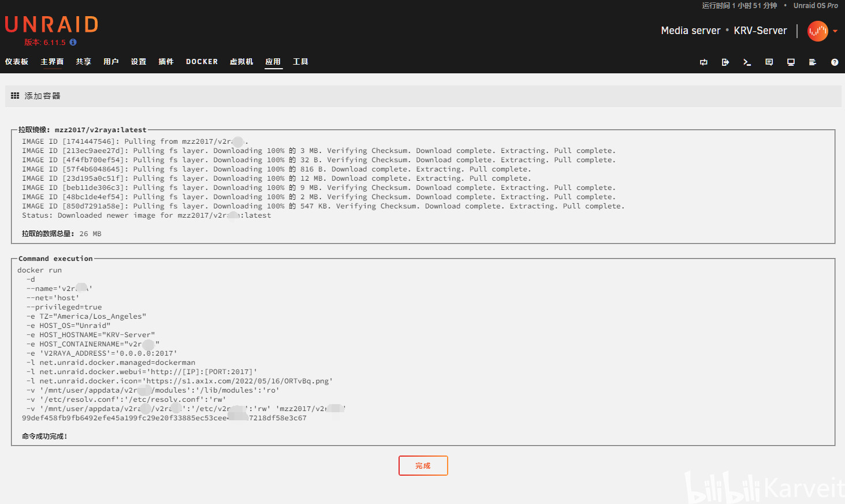Open the 设置 settings tab

point(139,62)
